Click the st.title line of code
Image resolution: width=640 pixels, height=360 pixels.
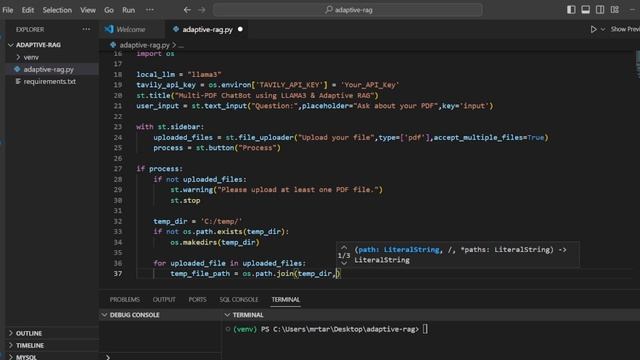257,96
